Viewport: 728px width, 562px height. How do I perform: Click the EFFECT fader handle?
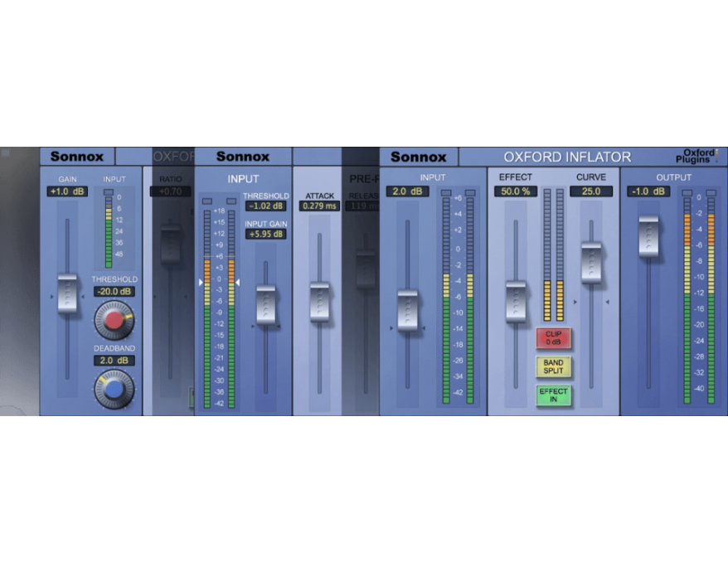point(516,301)
